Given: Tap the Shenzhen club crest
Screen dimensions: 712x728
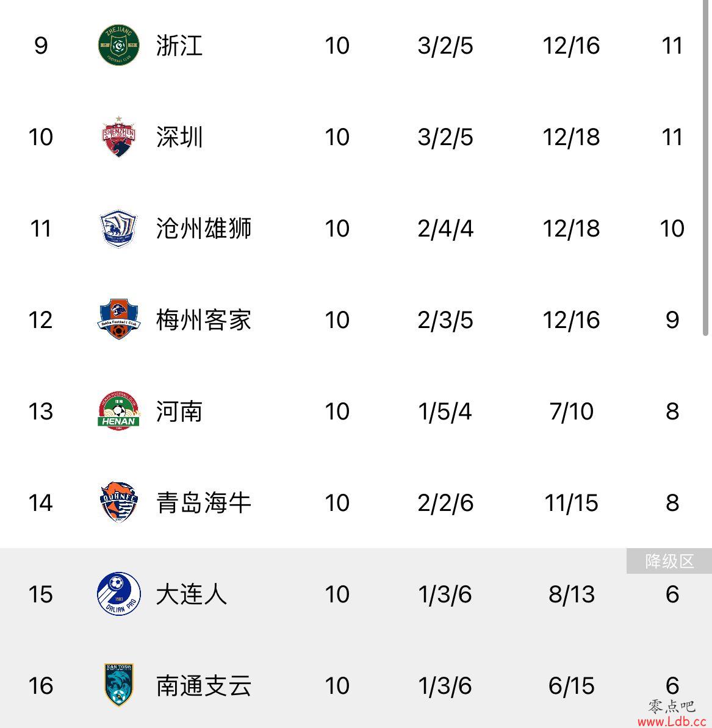Looking at the screenshot, I should (x=118, y=137).
